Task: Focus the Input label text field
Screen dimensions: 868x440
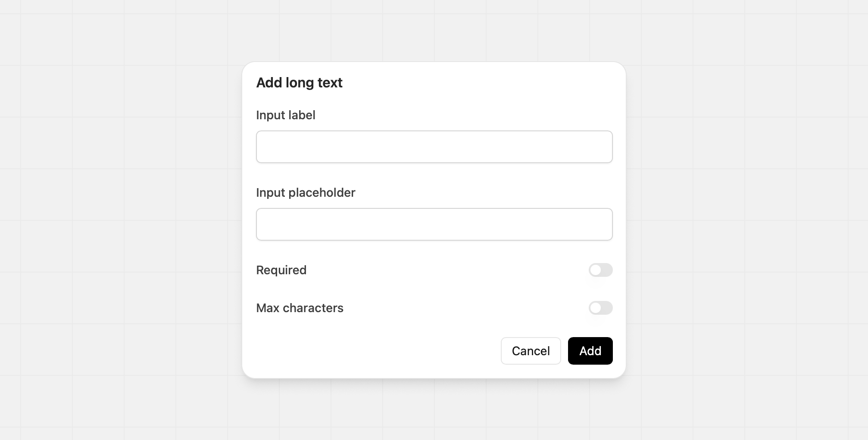Action: [434, 147]
